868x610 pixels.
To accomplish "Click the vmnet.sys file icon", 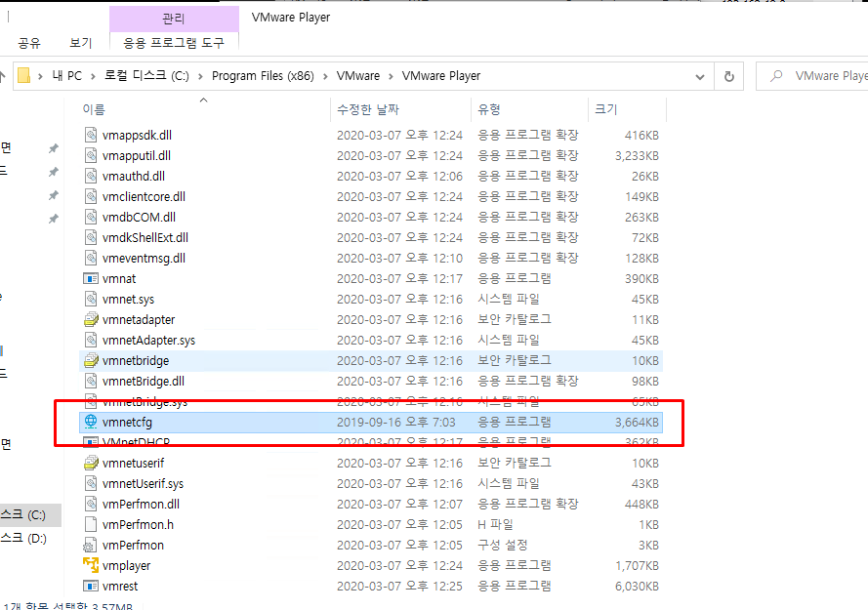I will (x=91, y=299).
